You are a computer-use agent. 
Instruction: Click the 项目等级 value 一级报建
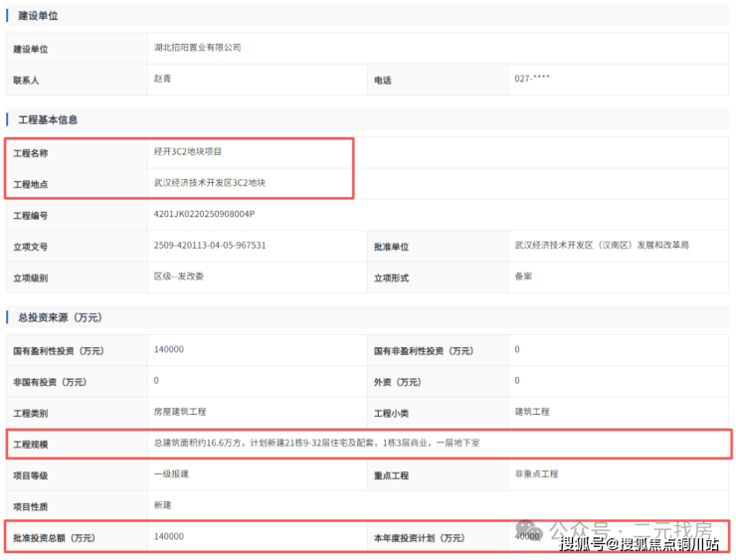171,473
